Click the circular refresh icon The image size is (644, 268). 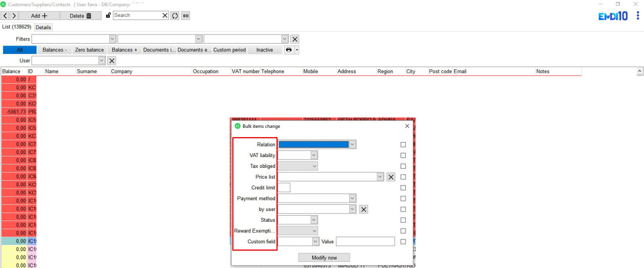[175, 15]
